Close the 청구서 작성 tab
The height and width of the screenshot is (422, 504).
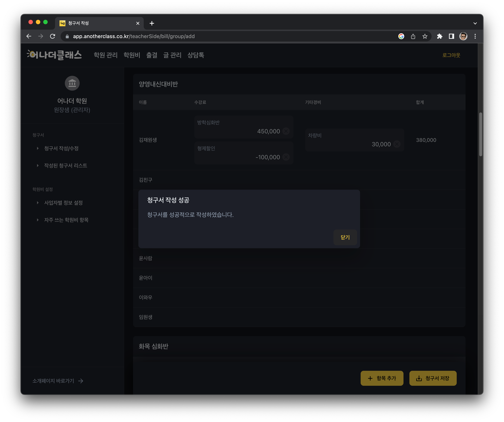(138, 23)
